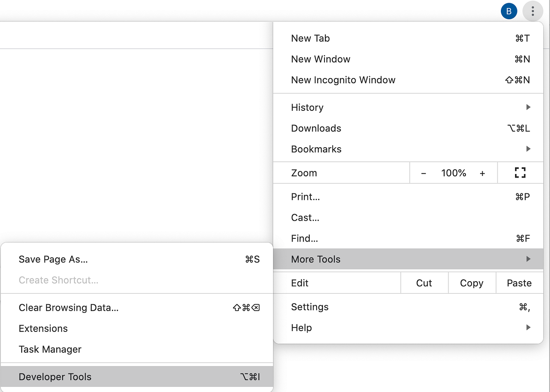The height and width of the screenshot is (392, 550).
Task: Open Downloads from the menu
Action: click(x=408, y=128)
